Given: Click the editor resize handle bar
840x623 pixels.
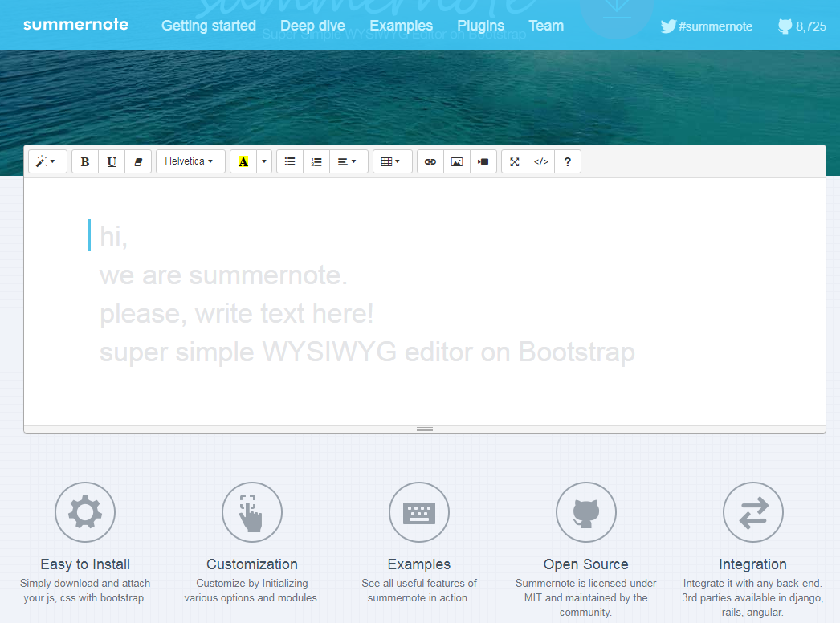Looking at the screenshot, I should pyautogui.click(x=424, y=429).
